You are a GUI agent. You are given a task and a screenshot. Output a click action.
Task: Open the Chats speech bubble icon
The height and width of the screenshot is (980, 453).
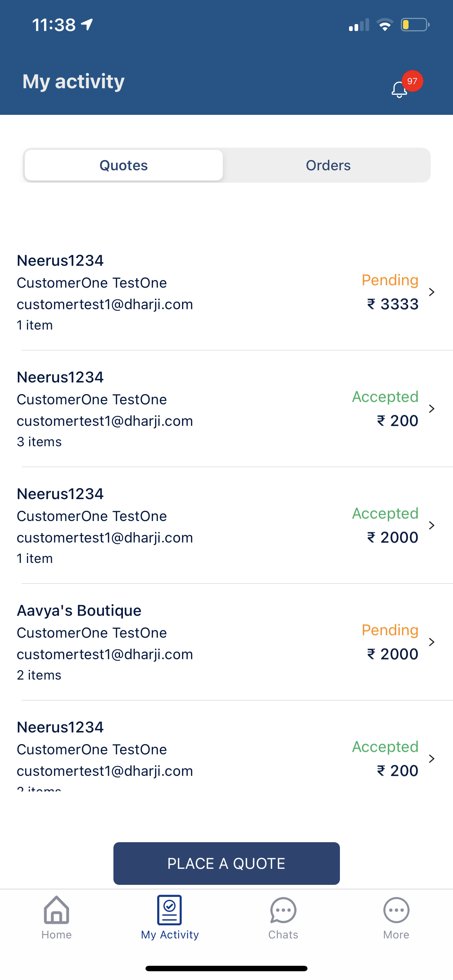283,910
